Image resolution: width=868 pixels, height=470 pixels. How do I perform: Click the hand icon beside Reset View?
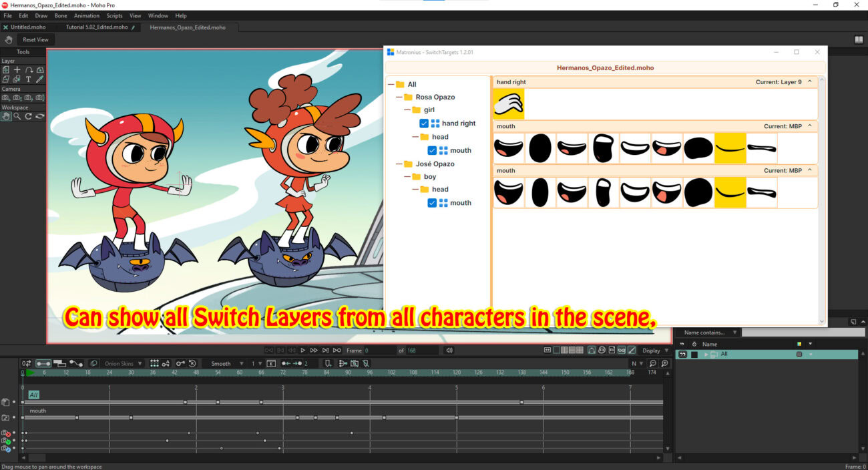tap(9, 39)
